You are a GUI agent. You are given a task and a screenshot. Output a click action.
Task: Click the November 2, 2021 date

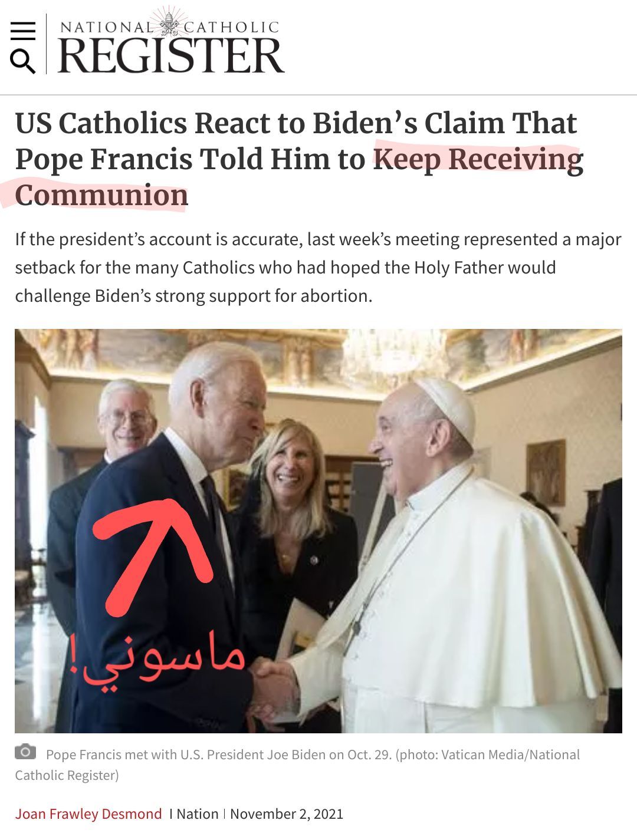coord(287,814)
